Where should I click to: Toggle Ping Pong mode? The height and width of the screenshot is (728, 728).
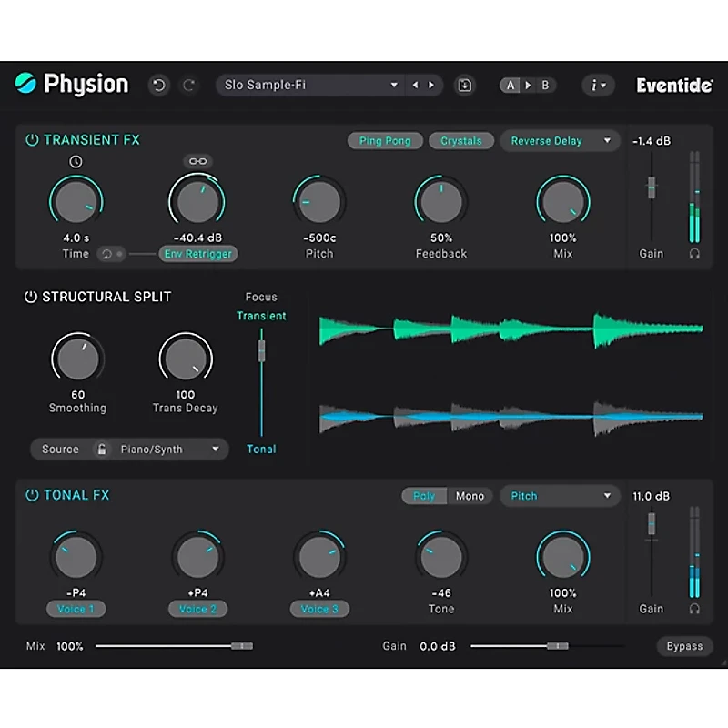tap(385, 141)
